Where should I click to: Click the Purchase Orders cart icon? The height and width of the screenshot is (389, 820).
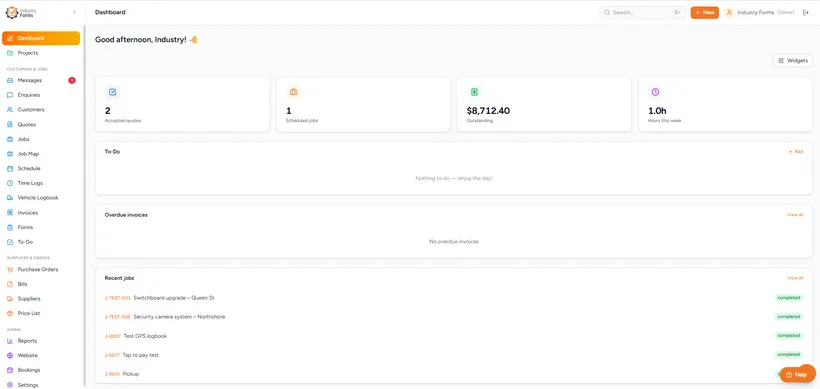[x=10, y=270]
